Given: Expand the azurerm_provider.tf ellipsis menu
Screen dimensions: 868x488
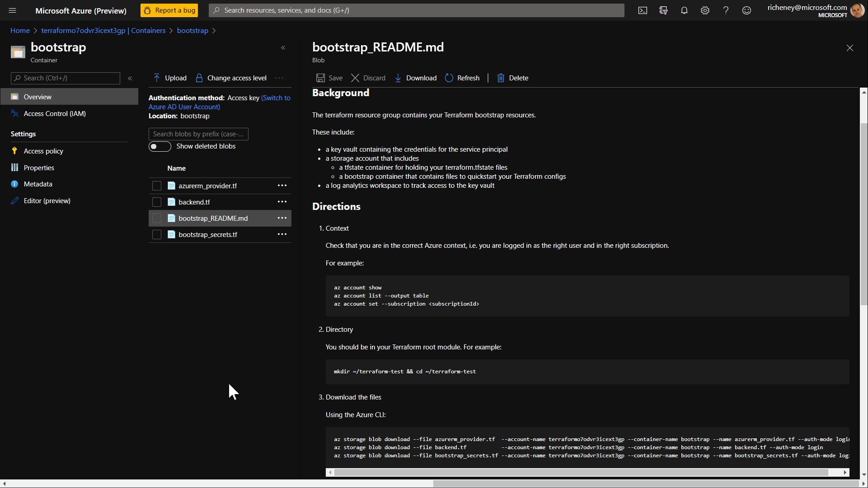Looking at the screenshot, I should click(x=282, y=185).
